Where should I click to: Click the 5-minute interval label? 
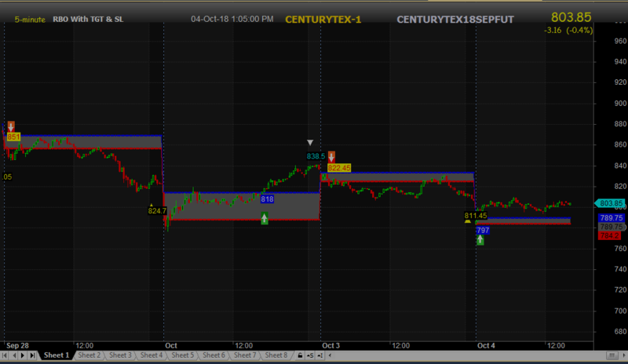30,20
